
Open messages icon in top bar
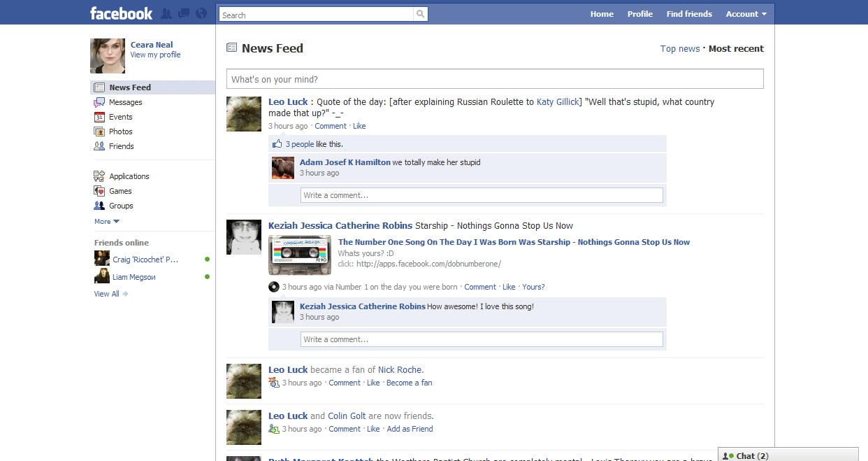[184, 13]
